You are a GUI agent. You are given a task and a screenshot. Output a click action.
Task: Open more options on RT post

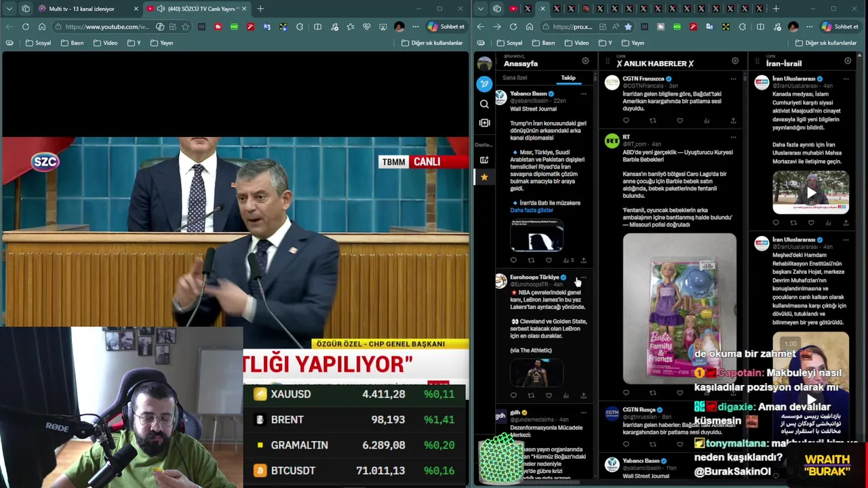coord(733,137)
